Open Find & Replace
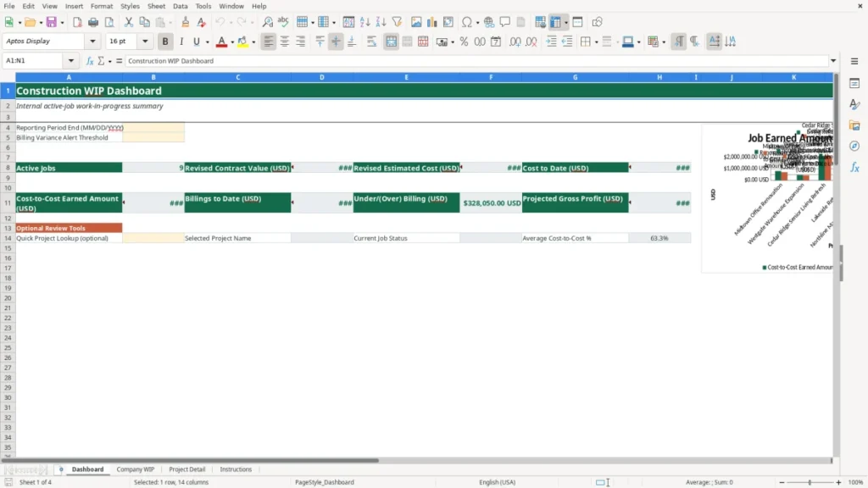The image size is (868, 488). 267,22
